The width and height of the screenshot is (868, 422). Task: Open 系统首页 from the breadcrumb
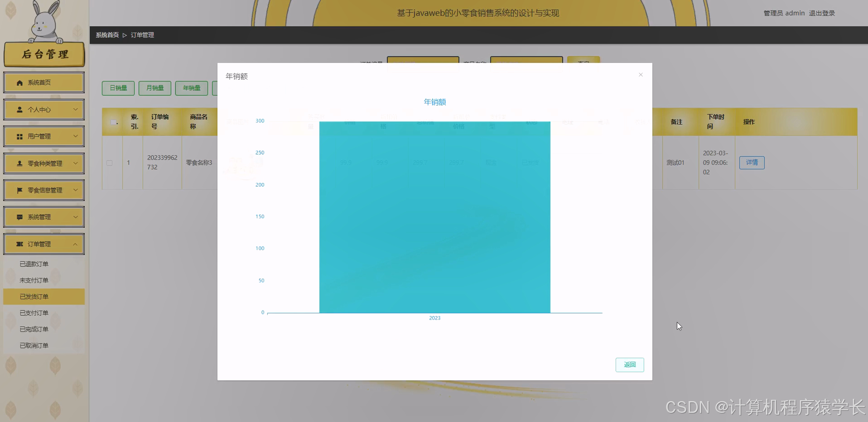point(106,34)
